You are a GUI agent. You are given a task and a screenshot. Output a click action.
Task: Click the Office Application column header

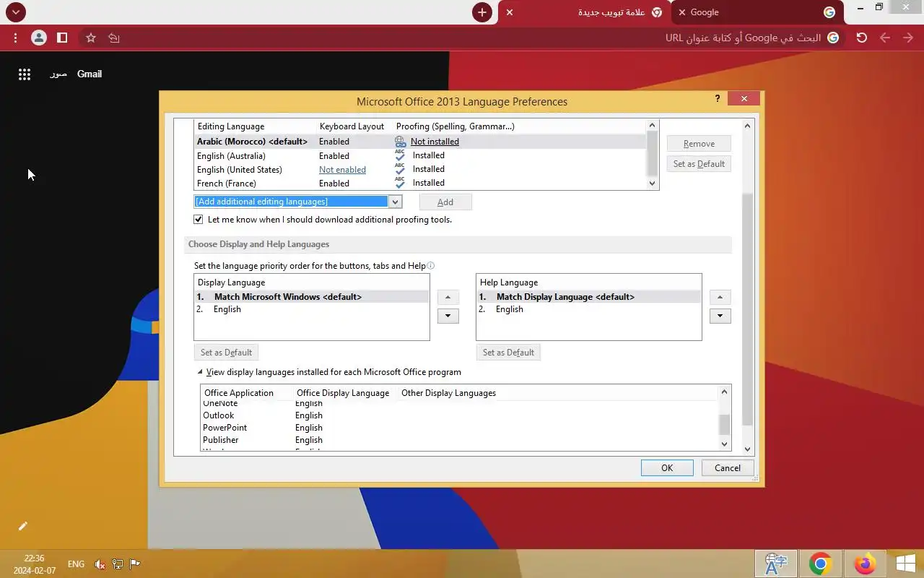[239, 393]
